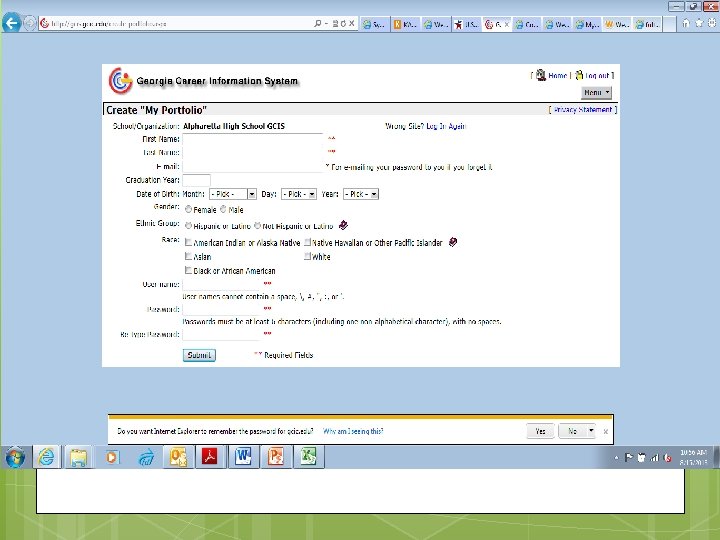Open the browser Tools gear icon

[712, 23]
